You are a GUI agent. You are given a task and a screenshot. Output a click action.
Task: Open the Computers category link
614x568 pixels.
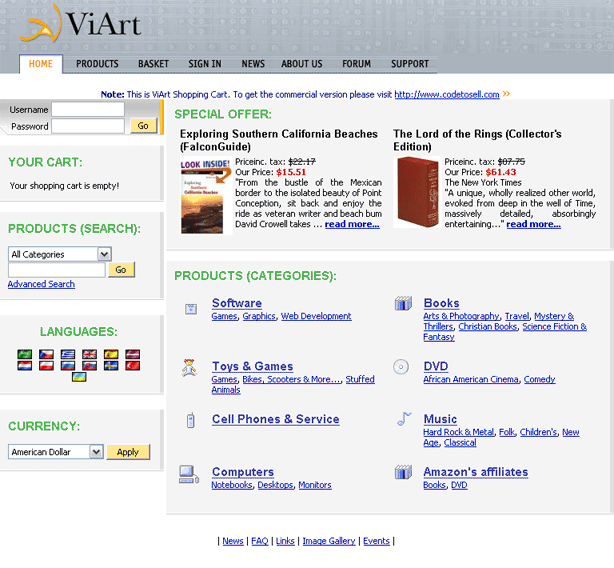(243, 472)
